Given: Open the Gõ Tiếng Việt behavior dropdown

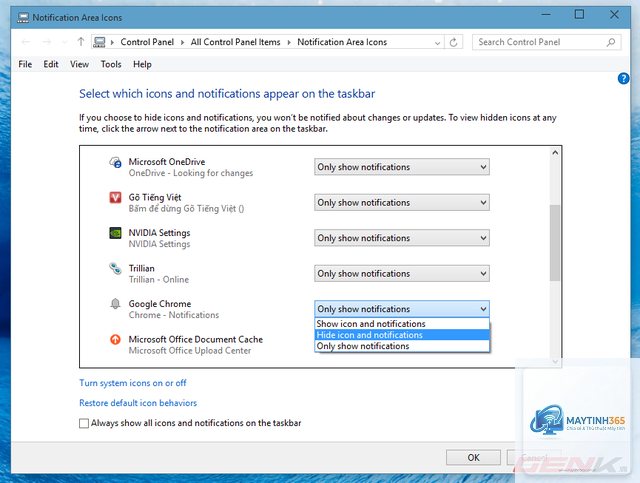Looking at the screenshot, I should (402, 203).
